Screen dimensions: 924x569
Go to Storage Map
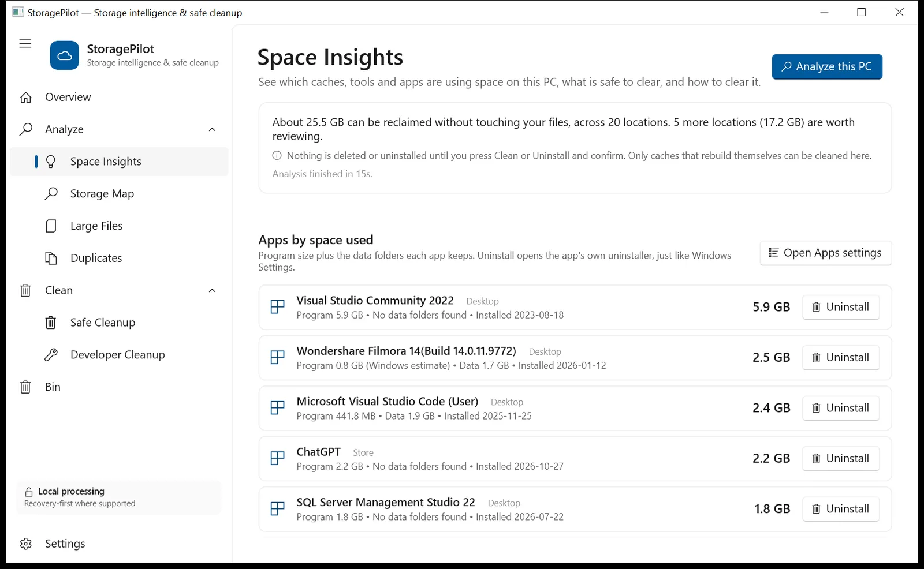[x=119, y=194]
